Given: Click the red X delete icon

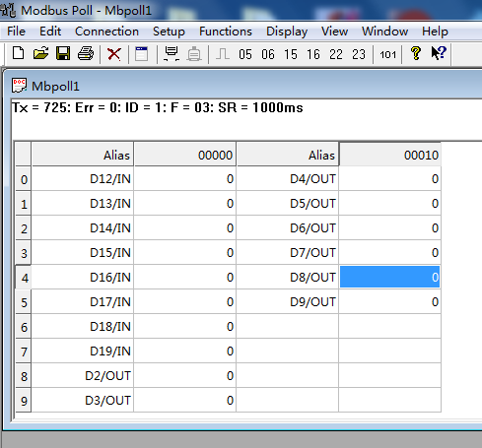Looking at the screenshot, I should tap(114, 54).
